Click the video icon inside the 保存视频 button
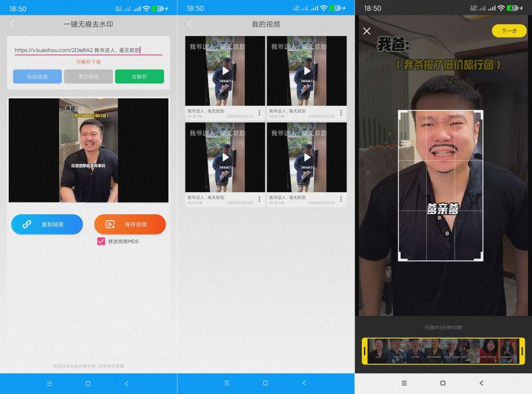The height and width of the screenshot is (394, 532). (108, 224)
